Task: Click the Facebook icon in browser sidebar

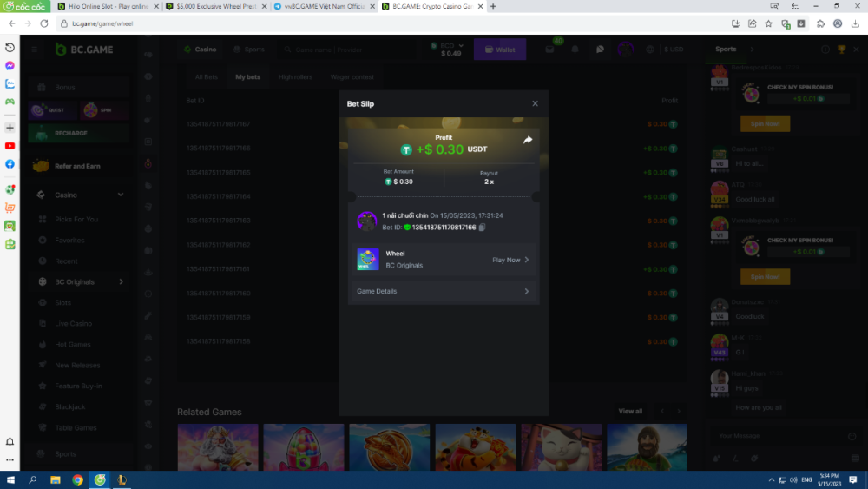Action: point(10,164)
